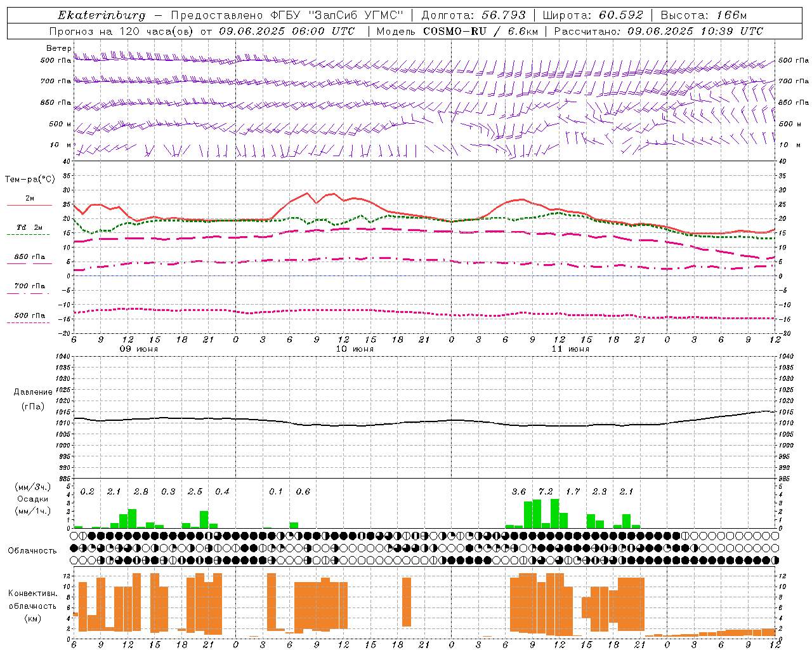Click the '3.6' precipitation value
Screen dimensions: 812x650
pyautogui.click(x=519, y=492)
